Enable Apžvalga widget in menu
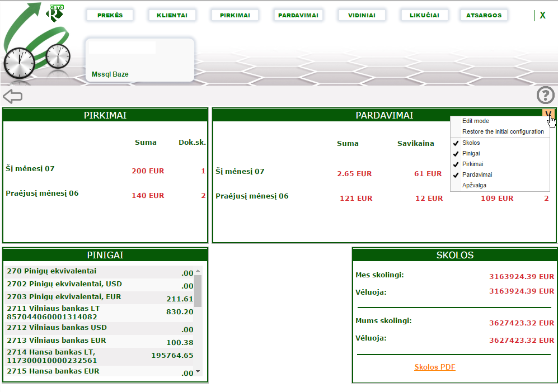The width and height of the screenshot is (558, 392). (474, 185)
